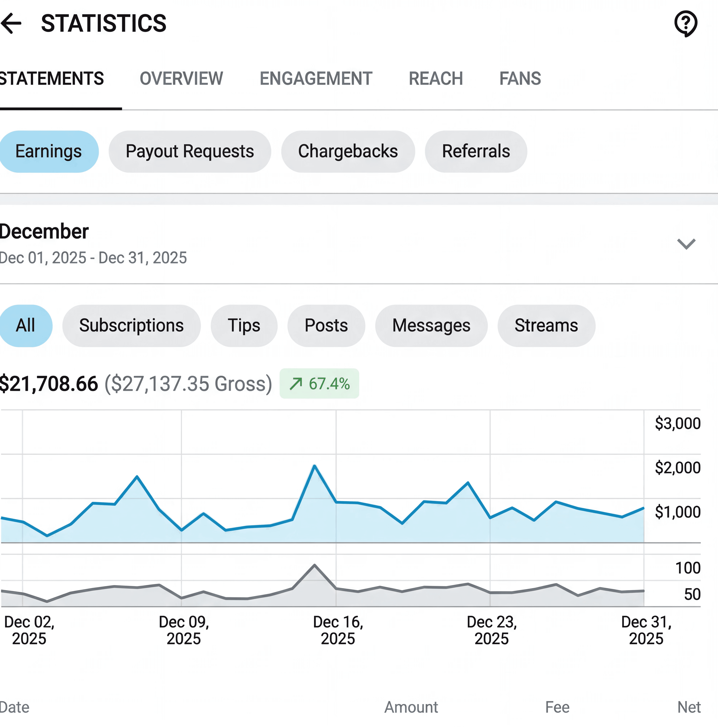Go to the Reach tab

click(435, 79)
